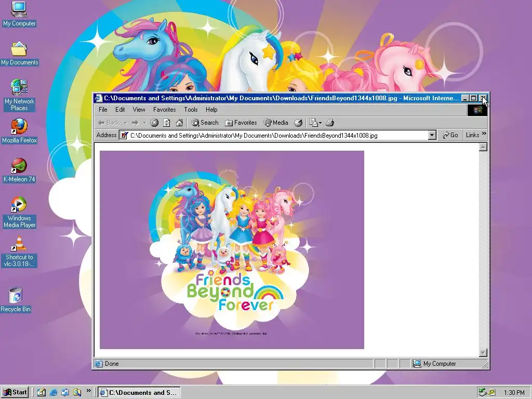Launch Internet Explorer from quick launch

click(54, 393)
